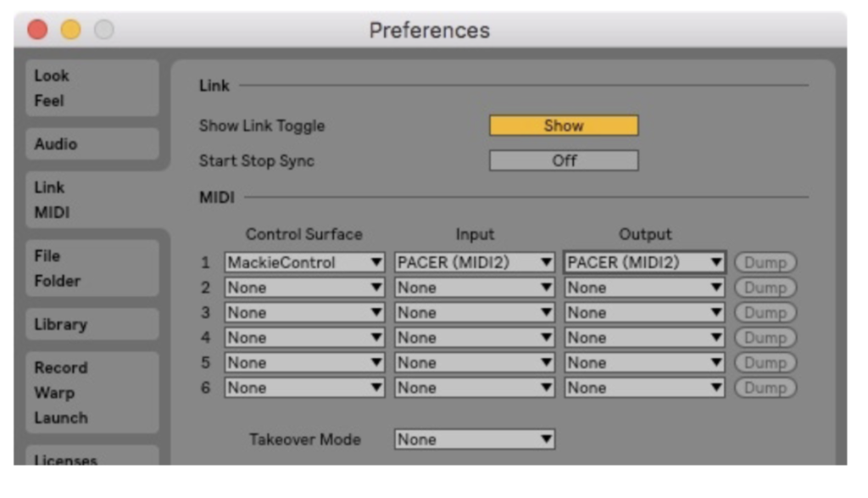This screenshot has width=868, height=498.
Task: Open the File Folder tab
Action: click(92, 268)
